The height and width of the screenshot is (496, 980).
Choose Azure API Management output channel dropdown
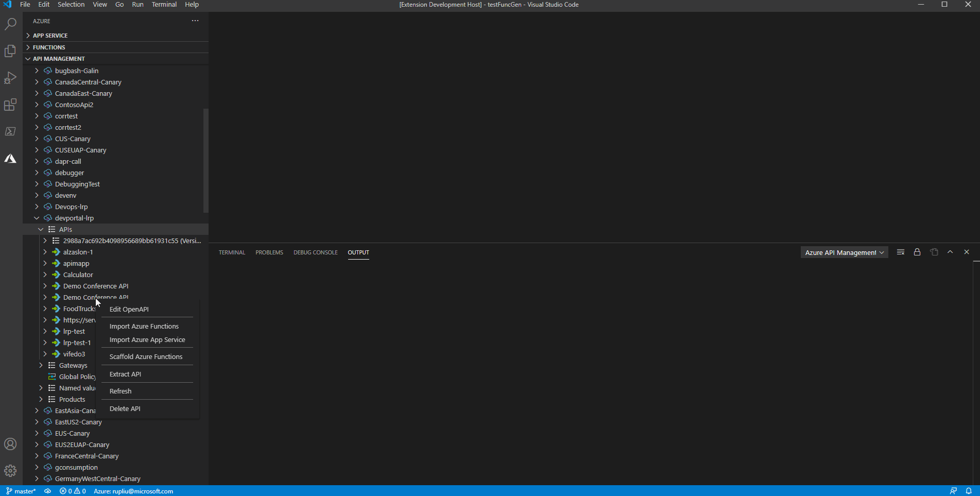(x=844, y=252)
